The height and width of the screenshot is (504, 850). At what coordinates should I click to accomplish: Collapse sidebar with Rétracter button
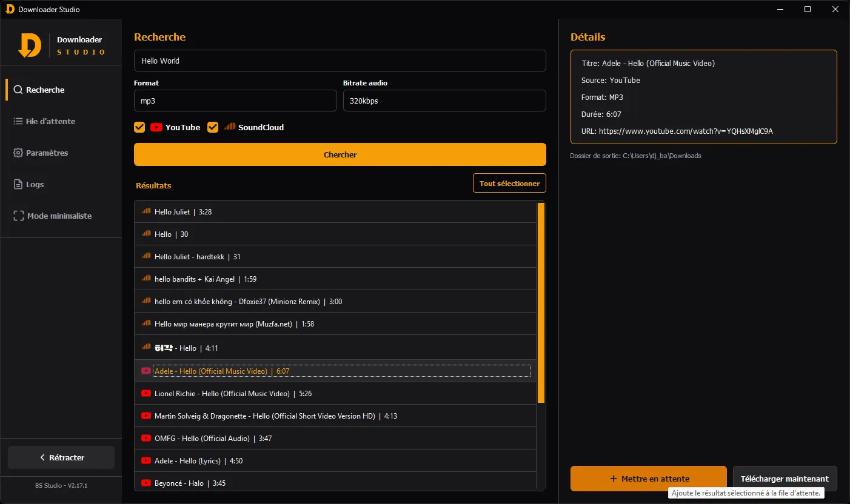(x=61, y=457)
